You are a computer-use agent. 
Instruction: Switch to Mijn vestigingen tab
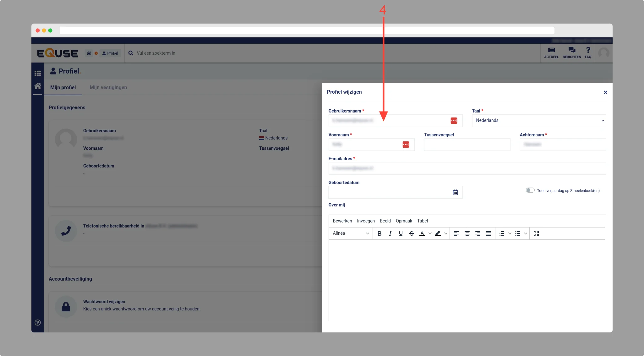coord(108,87)
